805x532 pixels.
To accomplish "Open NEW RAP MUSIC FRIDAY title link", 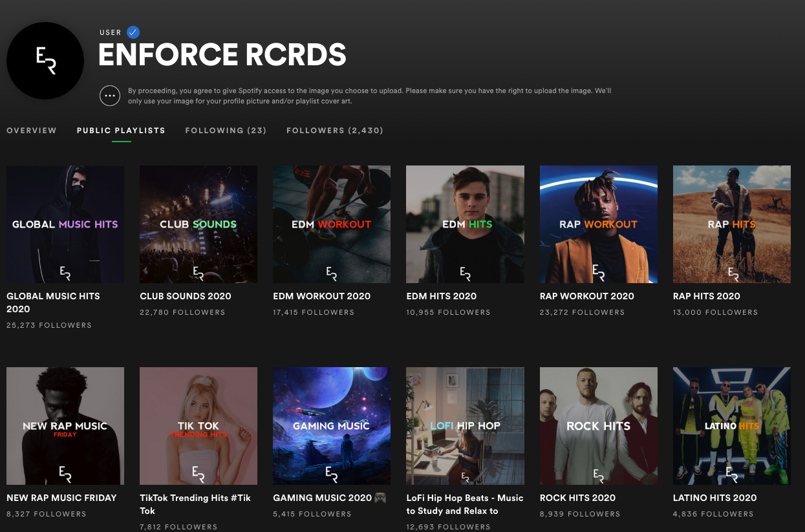I will coord(61,498).
